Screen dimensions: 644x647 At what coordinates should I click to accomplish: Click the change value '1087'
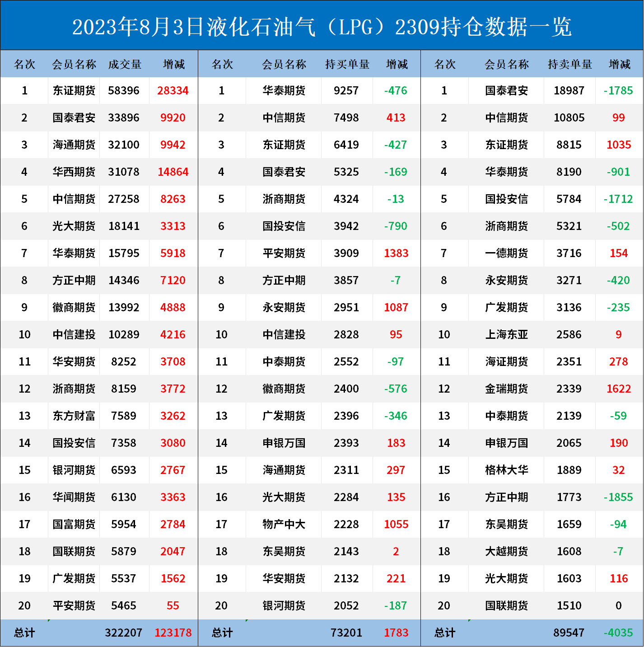(x=396, y=308)
